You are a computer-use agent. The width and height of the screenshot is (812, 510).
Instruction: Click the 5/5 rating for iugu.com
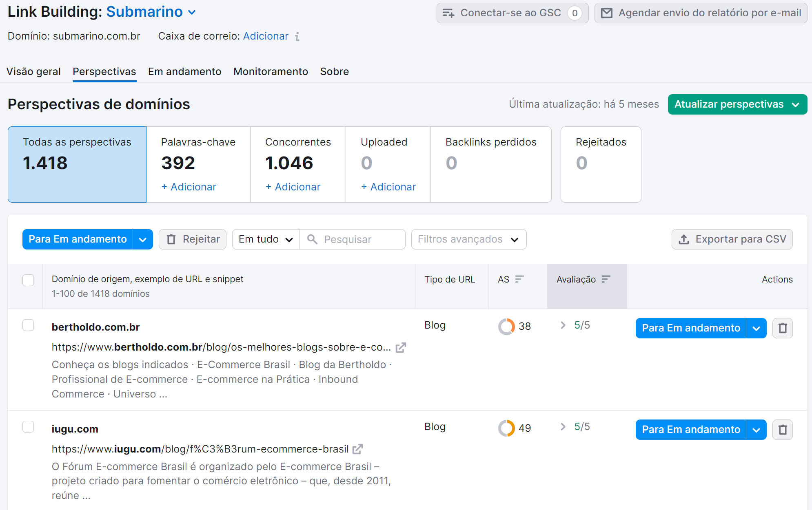(x=582, y=427)
